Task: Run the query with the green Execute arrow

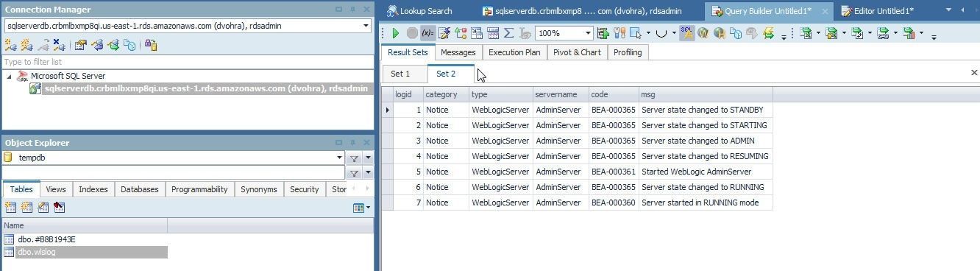Action: point(396,33)
